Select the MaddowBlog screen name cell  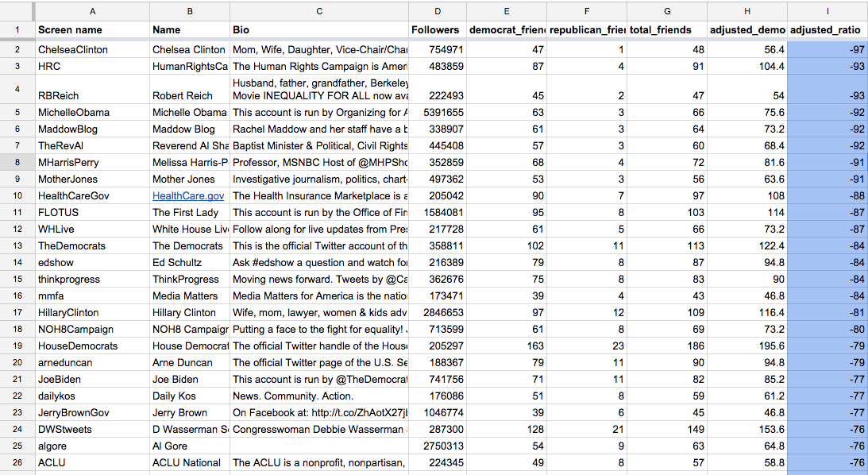pos(92,129)
